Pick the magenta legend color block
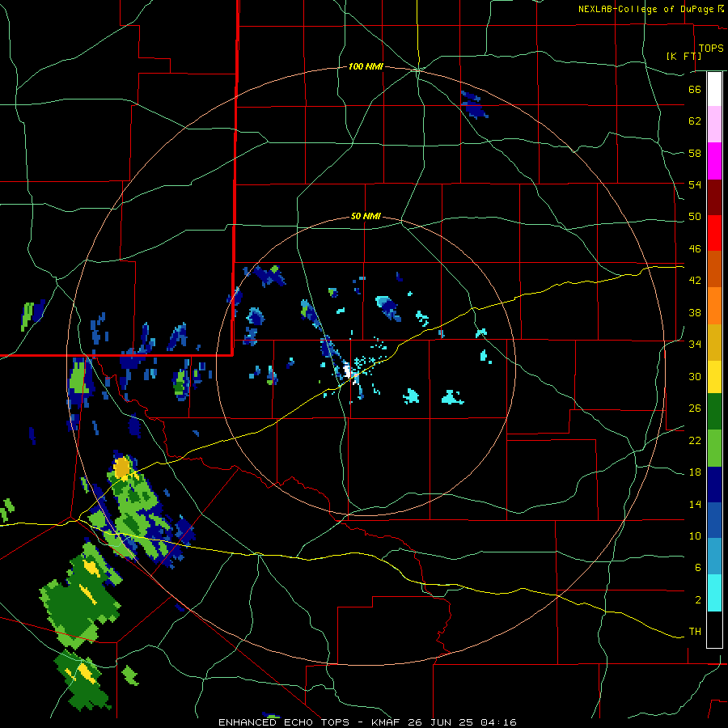 pos(714,161)
